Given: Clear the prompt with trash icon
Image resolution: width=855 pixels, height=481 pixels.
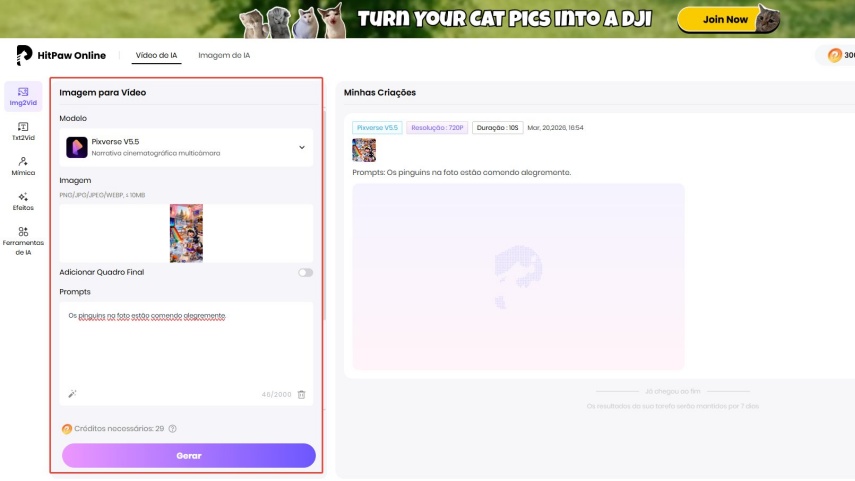Looking at the screenshot, I should tap(302, 394).
